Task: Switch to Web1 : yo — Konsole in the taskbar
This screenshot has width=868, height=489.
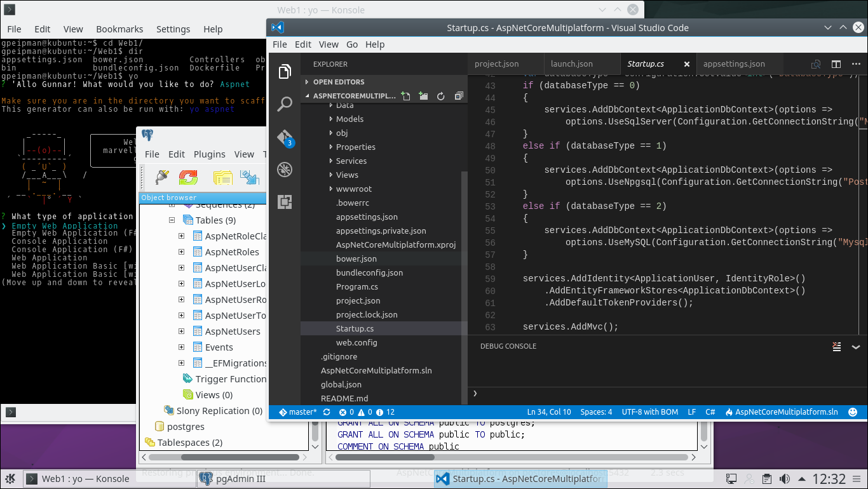Action: coord(108,479)
